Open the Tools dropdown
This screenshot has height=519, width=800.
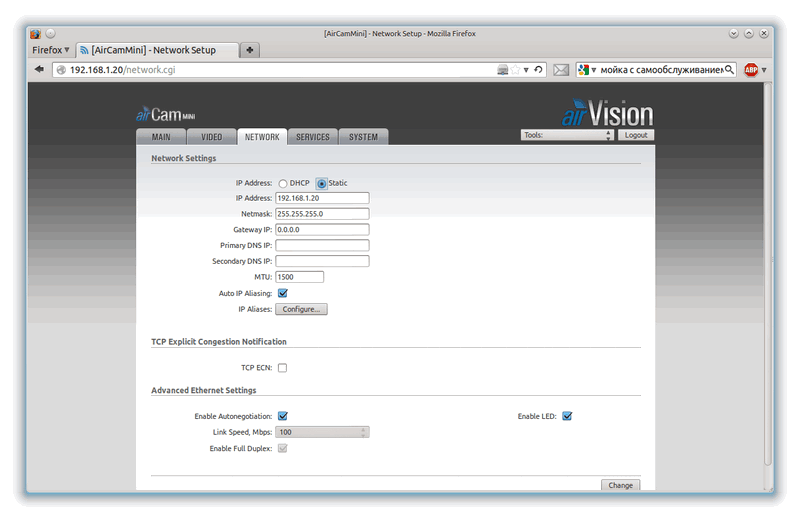pyautogui.click(x=566, y=135)
